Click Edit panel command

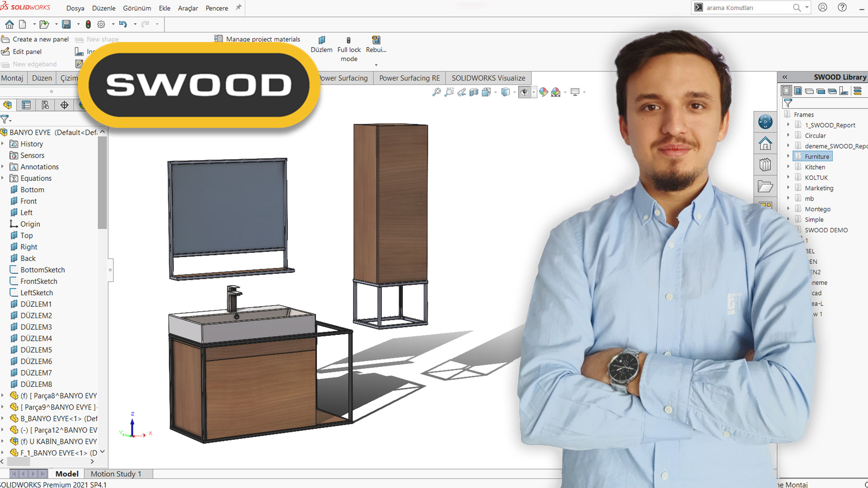tap(22, 52)
